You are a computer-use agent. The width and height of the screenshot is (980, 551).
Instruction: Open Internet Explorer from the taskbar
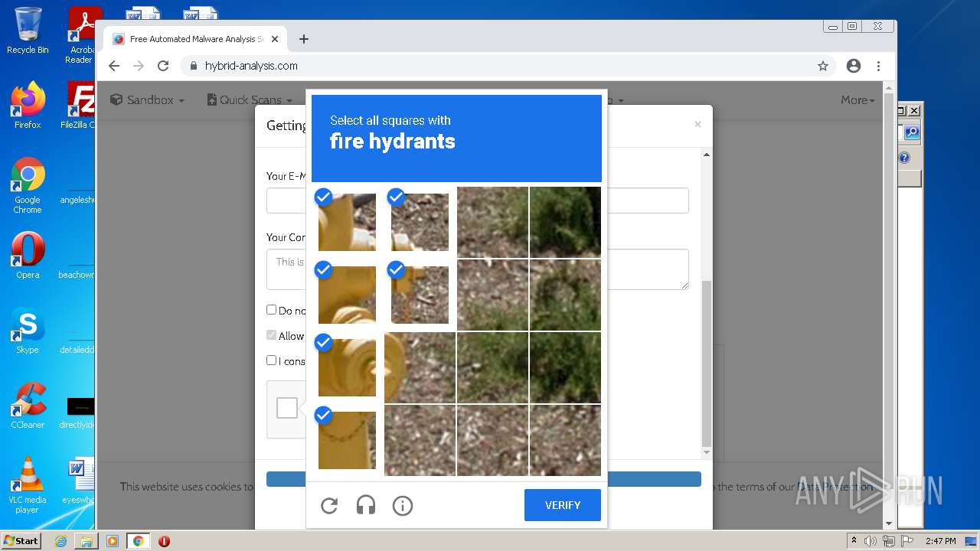coord(61,541)
